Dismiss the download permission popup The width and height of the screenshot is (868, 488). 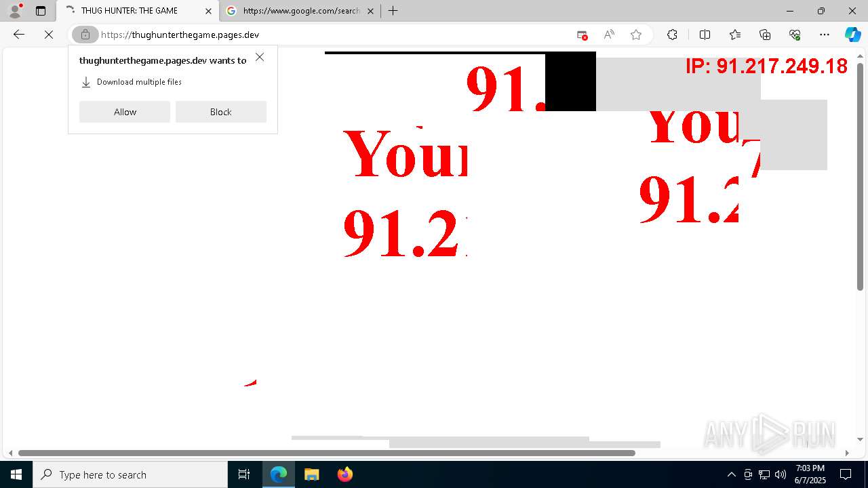coord(260,58)
